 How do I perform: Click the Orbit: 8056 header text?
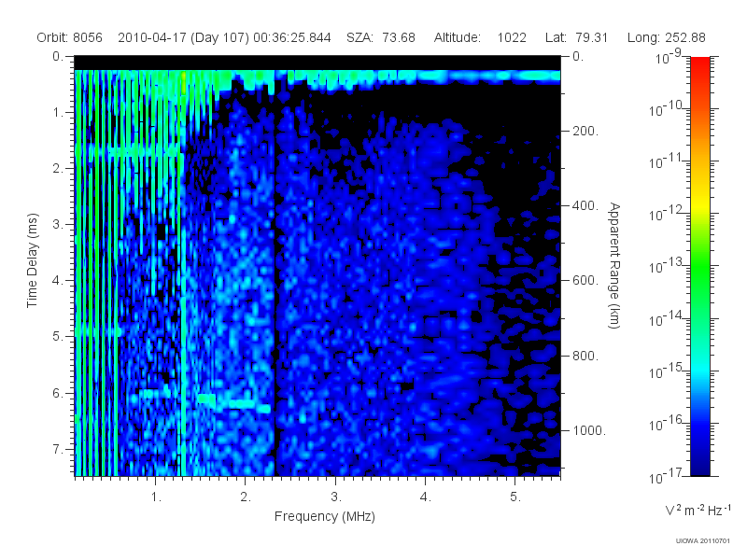69,37
